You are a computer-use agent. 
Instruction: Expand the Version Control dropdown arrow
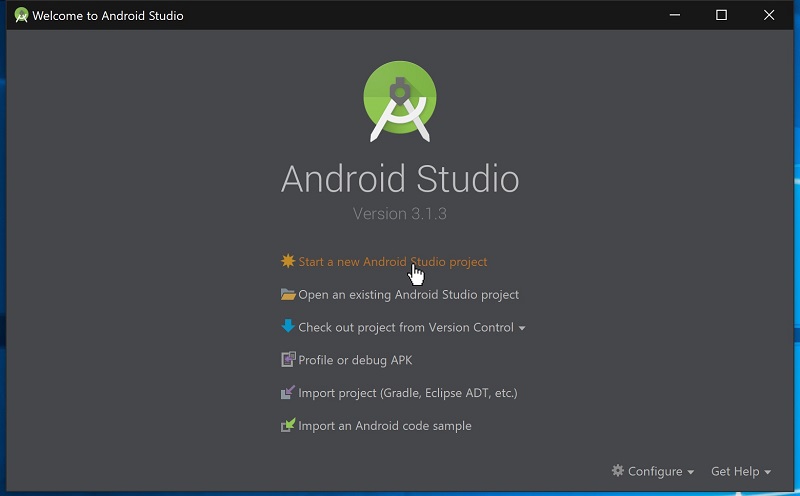(x=522, y=328)
